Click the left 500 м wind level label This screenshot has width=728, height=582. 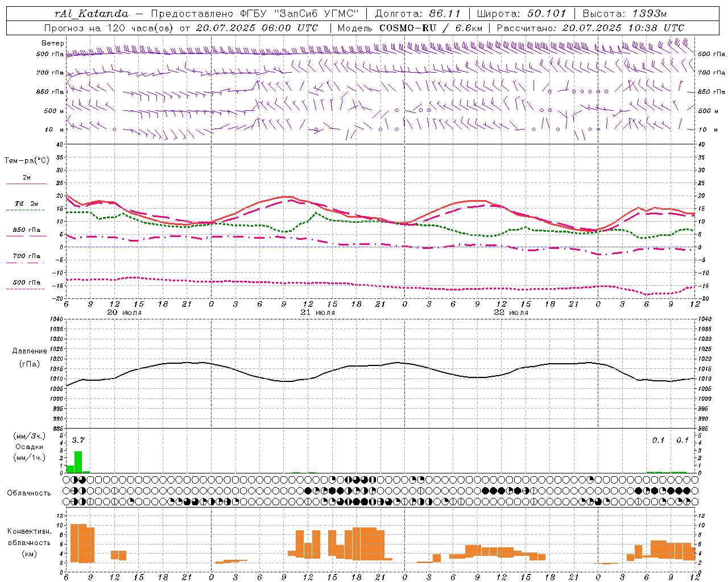tap(54, 111)
